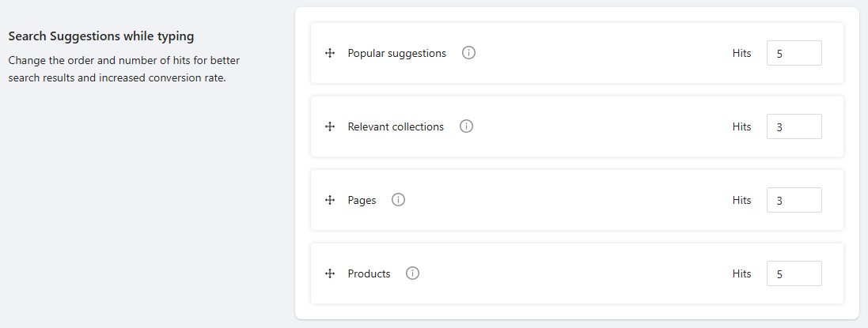
Task: Click the Pages row label
Action: tap(362, 200)
